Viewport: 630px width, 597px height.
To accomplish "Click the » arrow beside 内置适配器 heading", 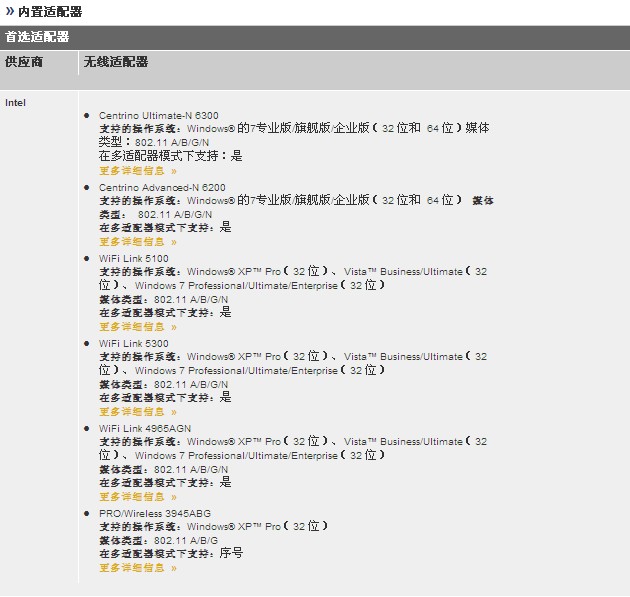I will [x=10, y=12].
